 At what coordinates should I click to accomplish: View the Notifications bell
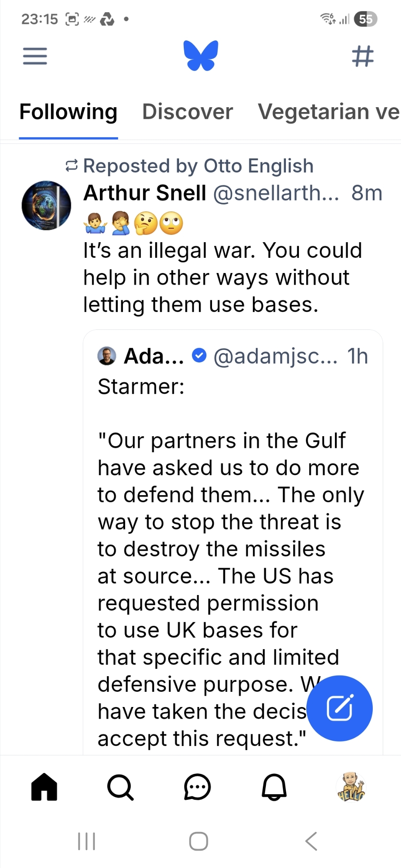(274, 786)
